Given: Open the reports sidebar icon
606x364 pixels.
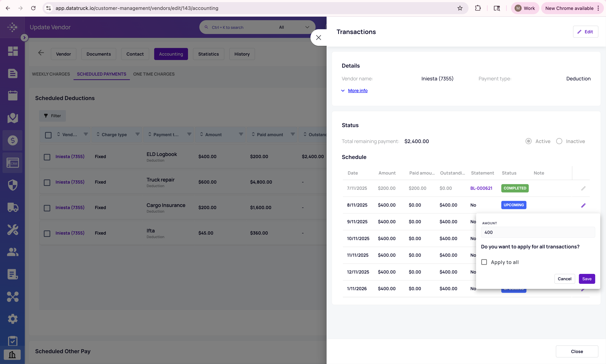Looking at the screenshot, I should click(13, 274).
